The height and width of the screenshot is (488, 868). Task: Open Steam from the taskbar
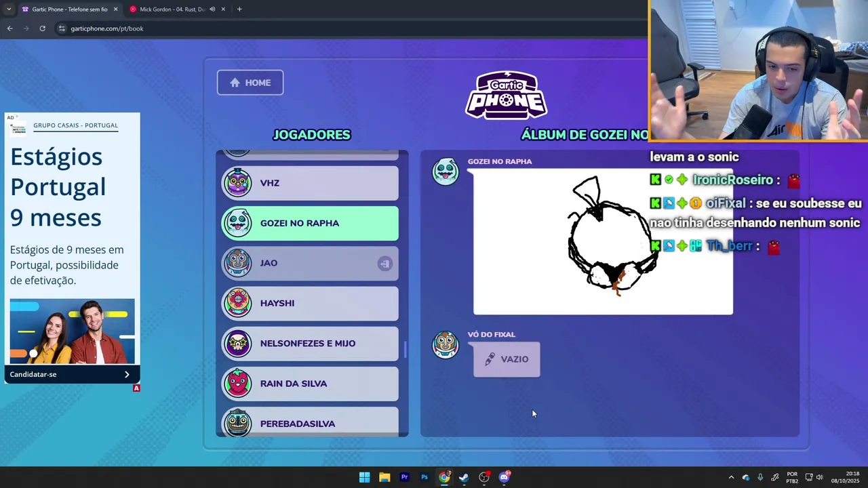tap(464, 477)
